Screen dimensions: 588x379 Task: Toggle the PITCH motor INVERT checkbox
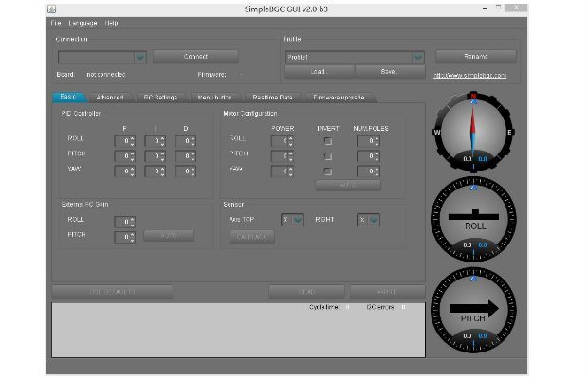coord(328,156)
